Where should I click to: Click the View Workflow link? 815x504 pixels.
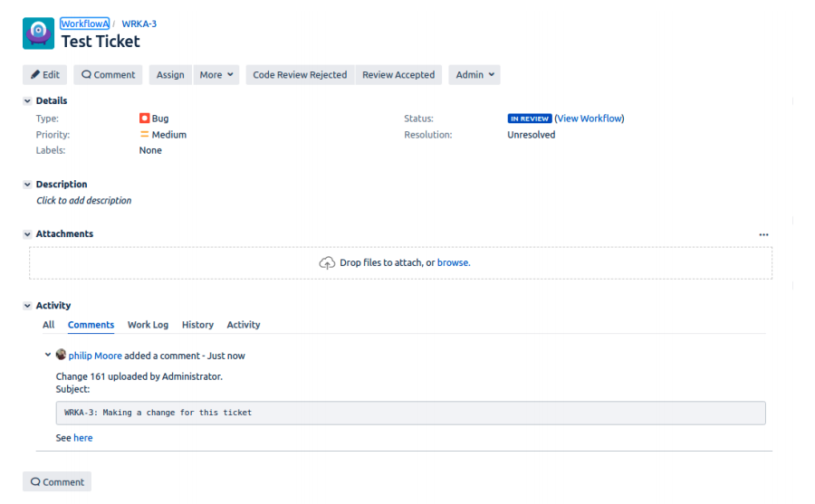click(x=590, y=119)
